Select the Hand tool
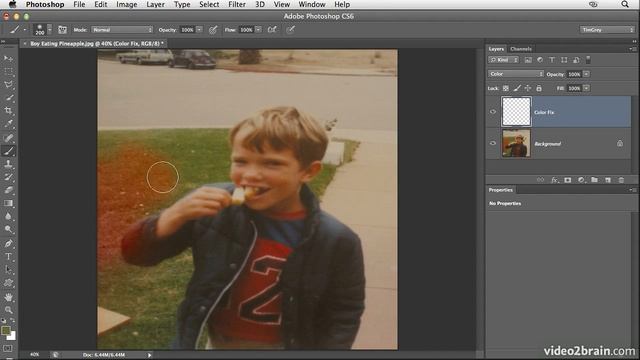Viewport: 640px width, 360px height. coord(8,297)
